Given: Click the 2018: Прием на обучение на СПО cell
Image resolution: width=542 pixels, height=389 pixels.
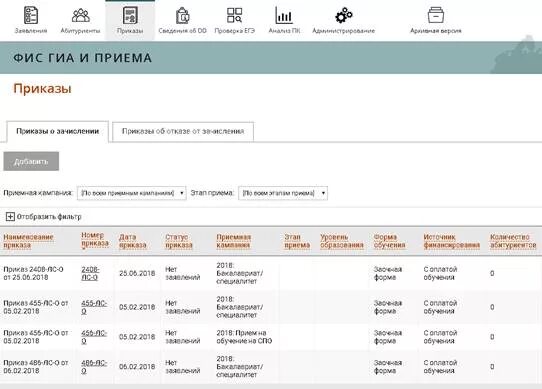Looking at the screenshot, I should pyautogui.click(x=244, y=337).
